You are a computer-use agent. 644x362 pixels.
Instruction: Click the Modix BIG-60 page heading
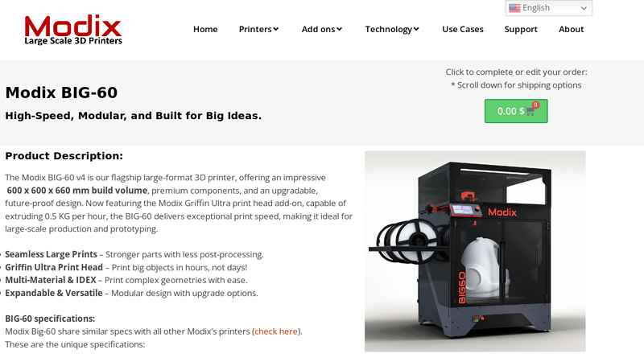click(61, 93)
